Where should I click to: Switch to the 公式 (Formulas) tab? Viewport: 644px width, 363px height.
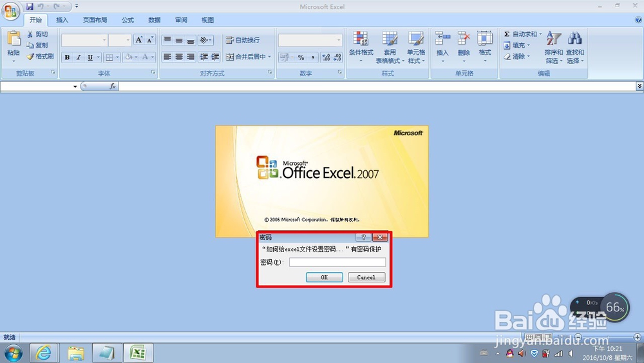128,20
